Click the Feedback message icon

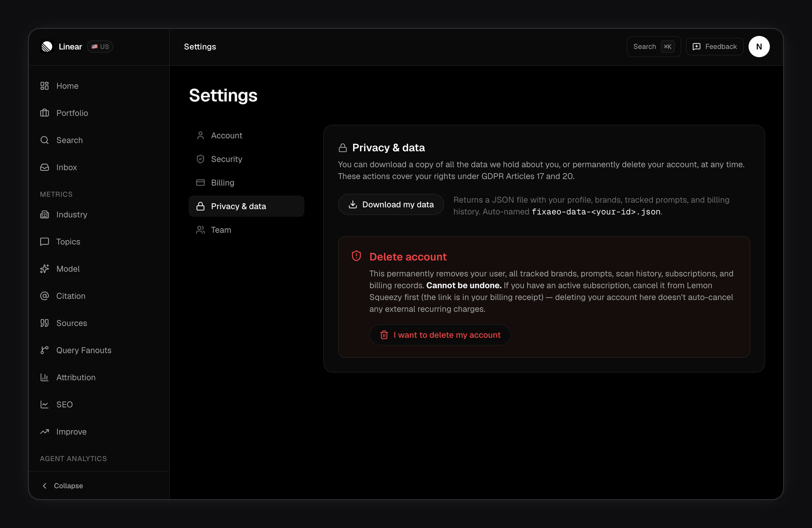(696, 47)
